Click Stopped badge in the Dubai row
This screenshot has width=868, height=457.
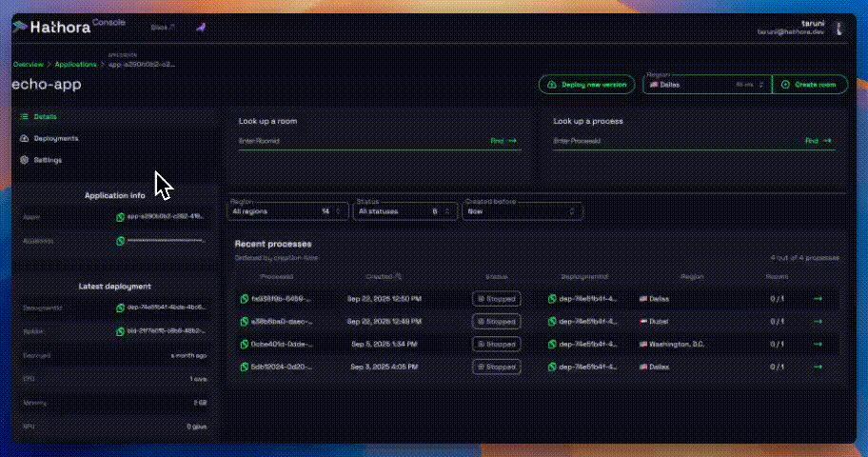497,322
